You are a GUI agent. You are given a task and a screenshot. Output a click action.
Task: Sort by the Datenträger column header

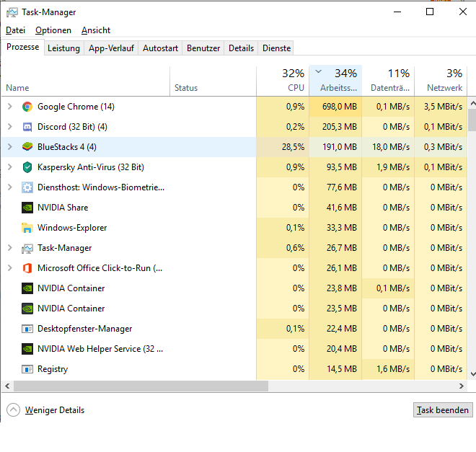[x=388, y=81]
